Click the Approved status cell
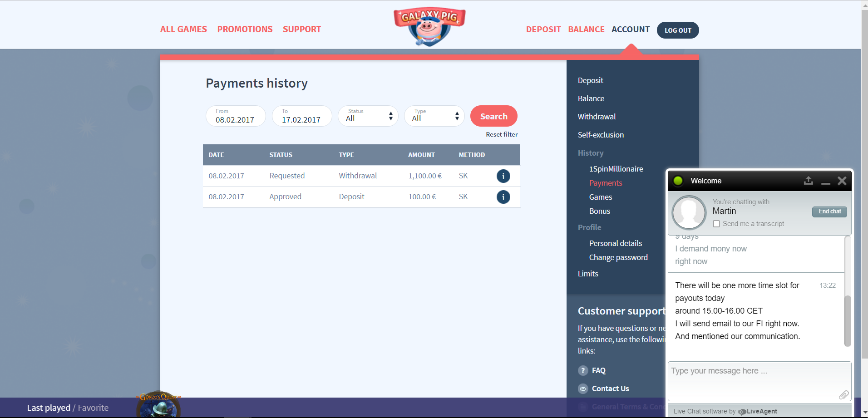This screenshot has height=418, width=868. 285,197
